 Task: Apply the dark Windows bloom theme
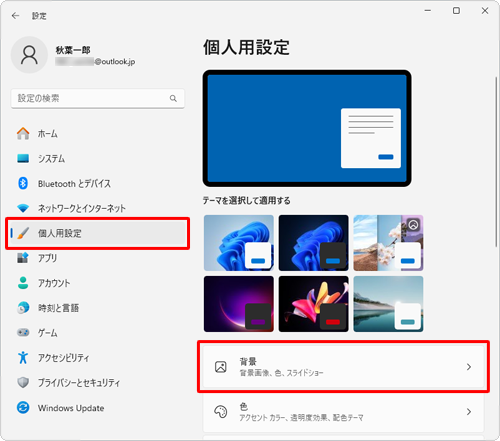[x=313, y=243]
